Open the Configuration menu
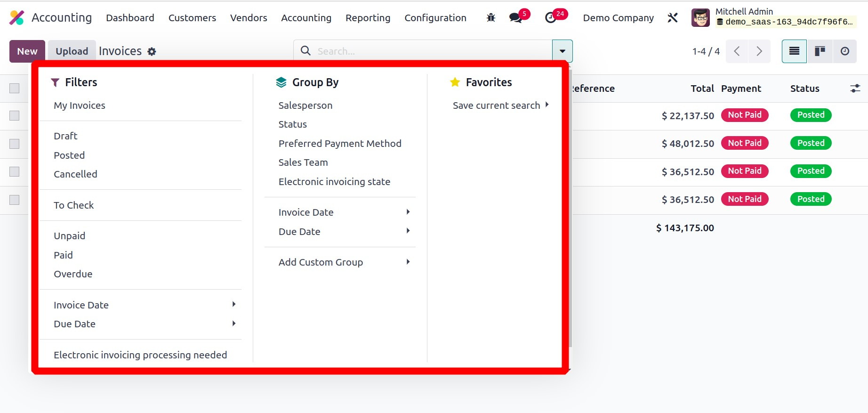Screen dimensions: 868x413 tap(435, 18)
